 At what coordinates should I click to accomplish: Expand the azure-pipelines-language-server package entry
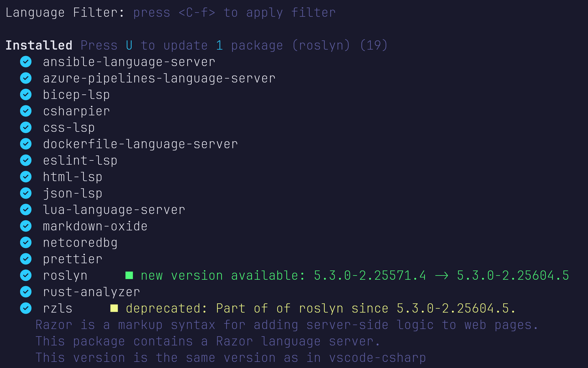(x=159, y=78)
